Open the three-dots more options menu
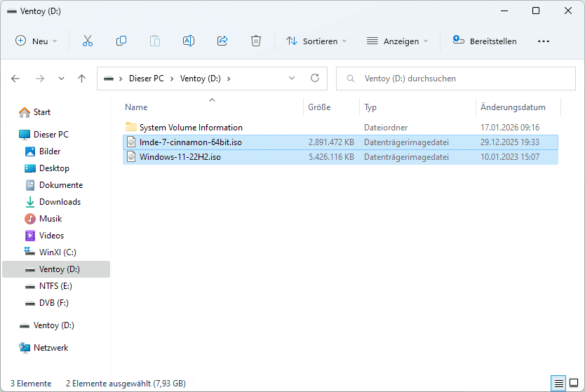Viewport: 585px width, 392px height. coord(543,41)
